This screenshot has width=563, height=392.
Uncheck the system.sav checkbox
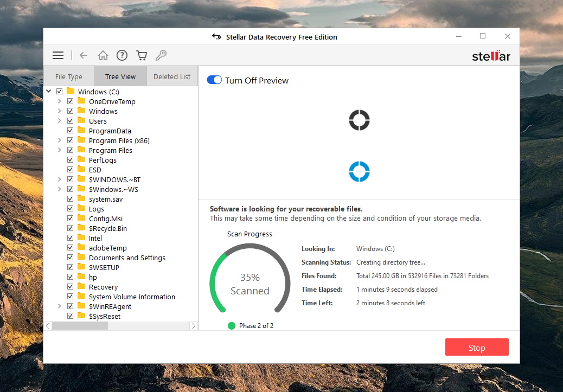pos(71,199)
